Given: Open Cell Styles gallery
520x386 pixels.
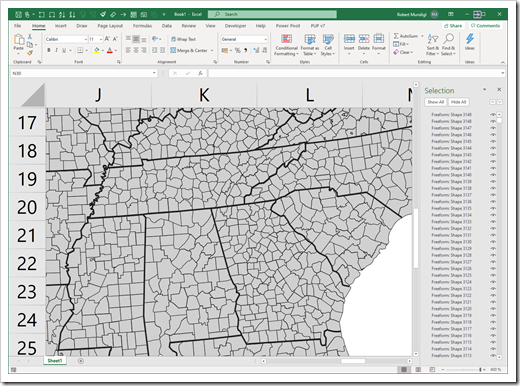Looking at the screenshot, I should click(328, 45).
